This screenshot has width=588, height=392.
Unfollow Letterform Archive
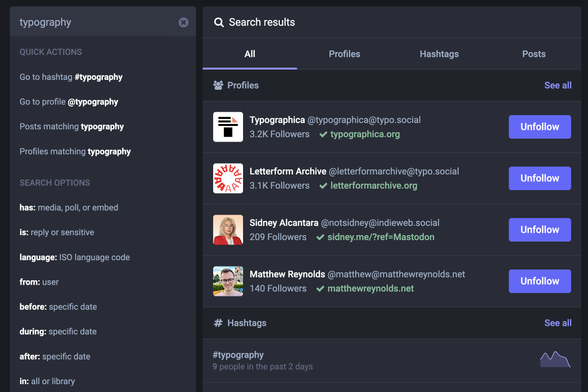pos(540,178)
